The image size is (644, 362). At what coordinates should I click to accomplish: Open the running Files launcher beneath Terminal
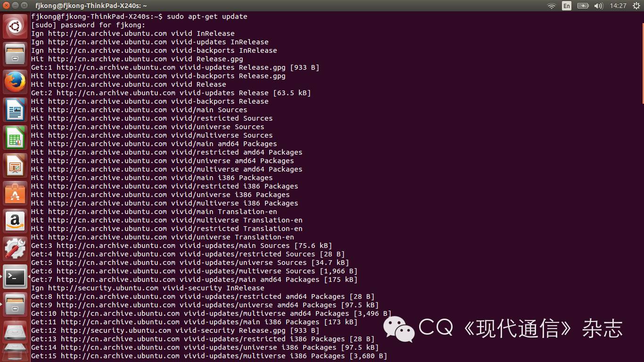point(15,304)
